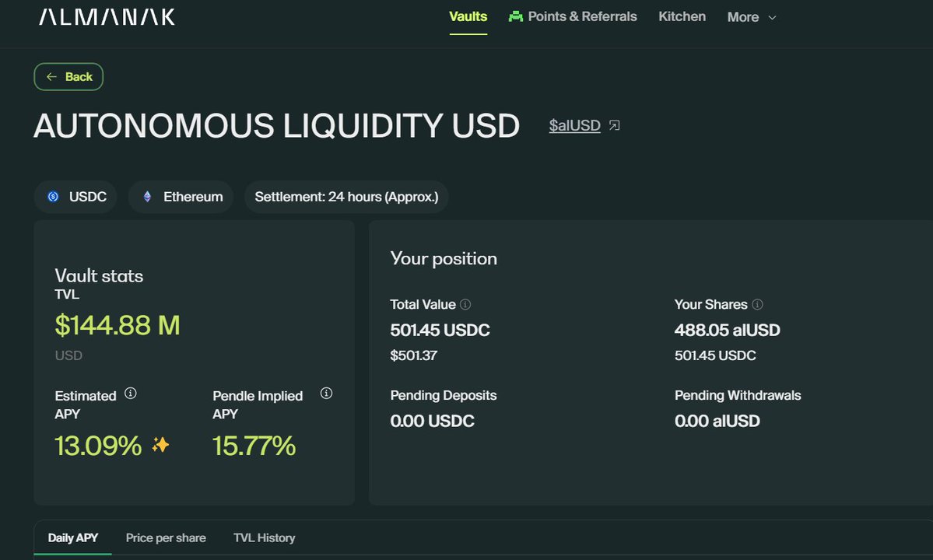Click the Your Shares info icon
933x560 pixels.
click(x=757, y=305)
